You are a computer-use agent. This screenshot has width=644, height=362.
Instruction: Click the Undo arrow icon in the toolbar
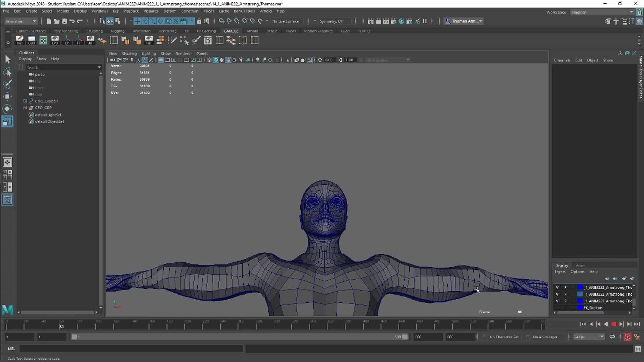pyautogui.click(x=72, y=21)
